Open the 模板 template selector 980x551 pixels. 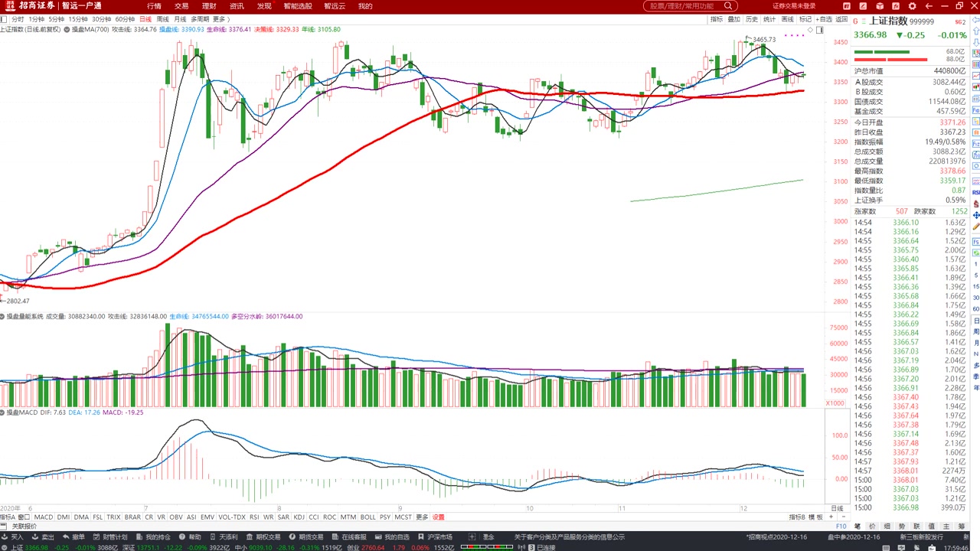(x=815, y=517)
